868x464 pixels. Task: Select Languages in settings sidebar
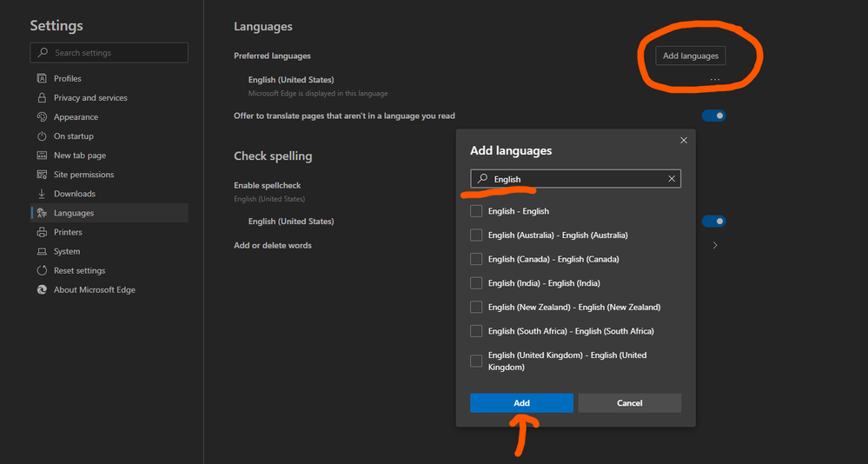[109, 213]
